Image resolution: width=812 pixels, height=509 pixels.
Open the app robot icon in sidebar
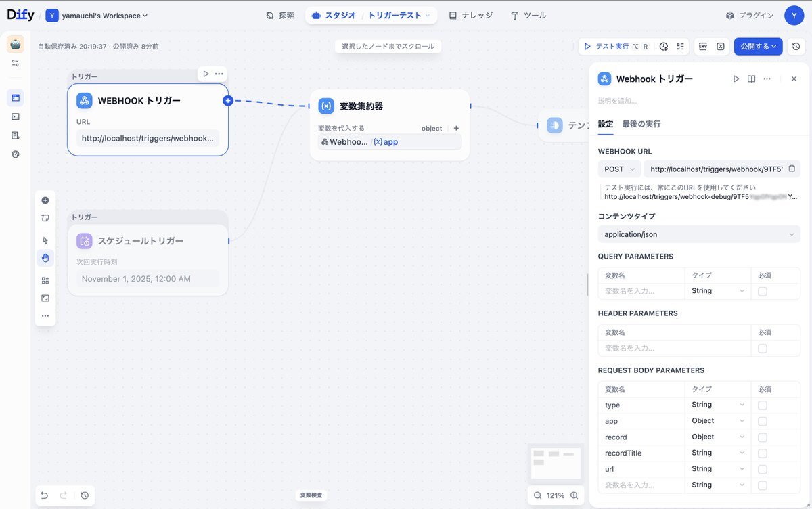(16, 44)
